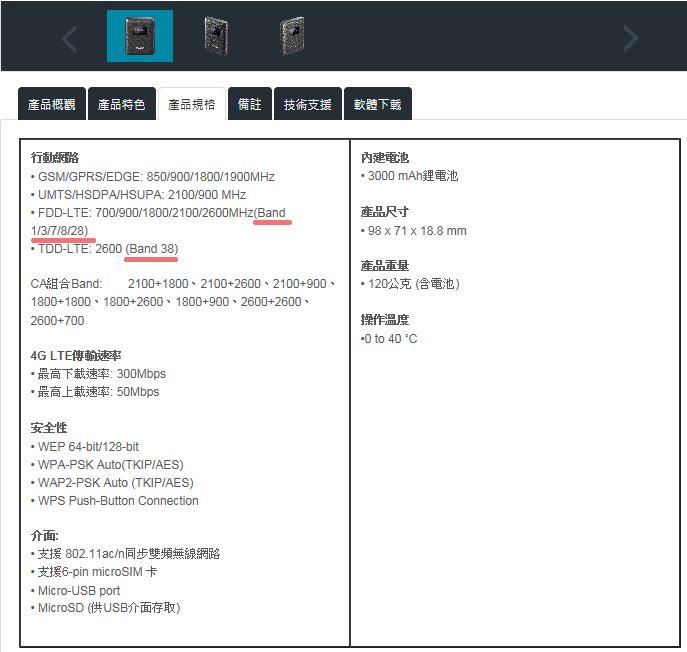
Task: Click the 4G LTE傳輸速率 heading
Action: click(76, 355)
